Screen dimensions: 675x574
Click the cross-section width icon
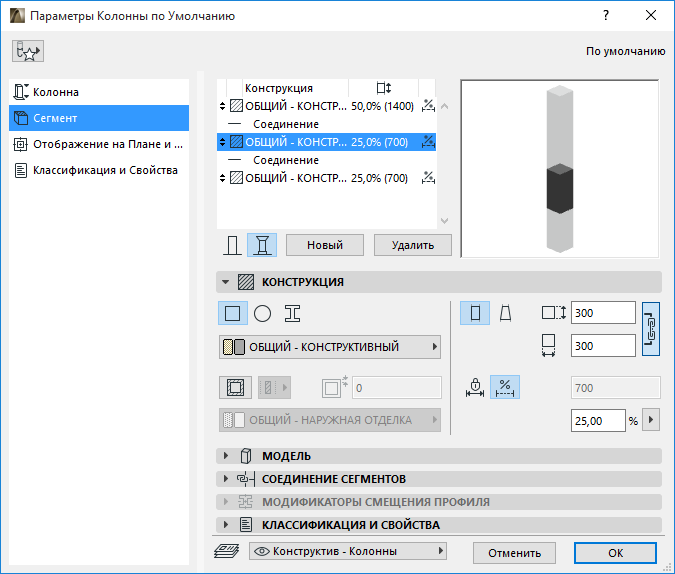click(548, 346)
